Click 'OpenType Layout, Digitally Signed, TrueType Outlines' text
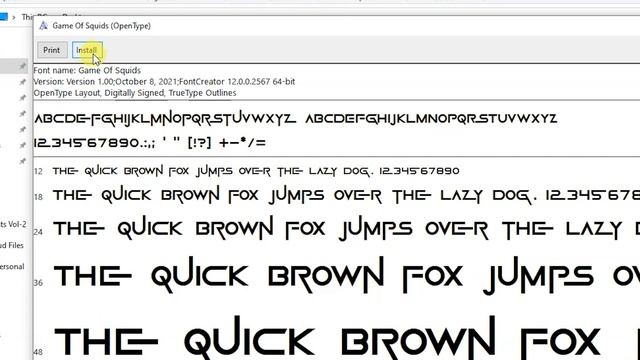 coord(135,93)
